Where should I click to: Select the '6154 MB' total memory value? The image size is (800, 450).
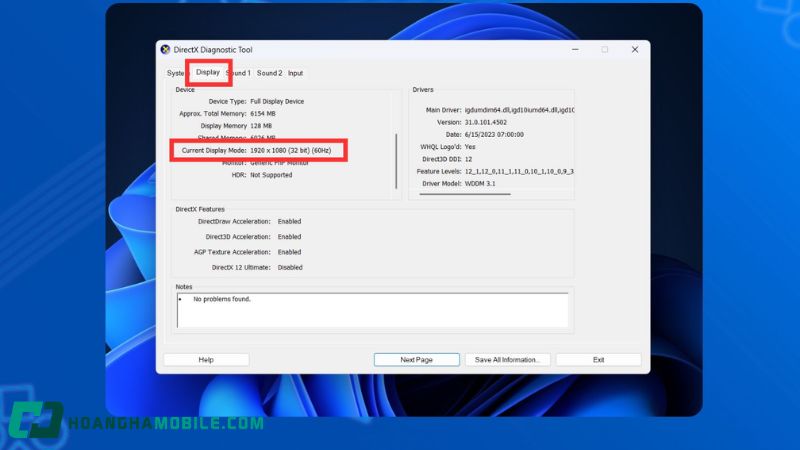(x=263, y=114)
